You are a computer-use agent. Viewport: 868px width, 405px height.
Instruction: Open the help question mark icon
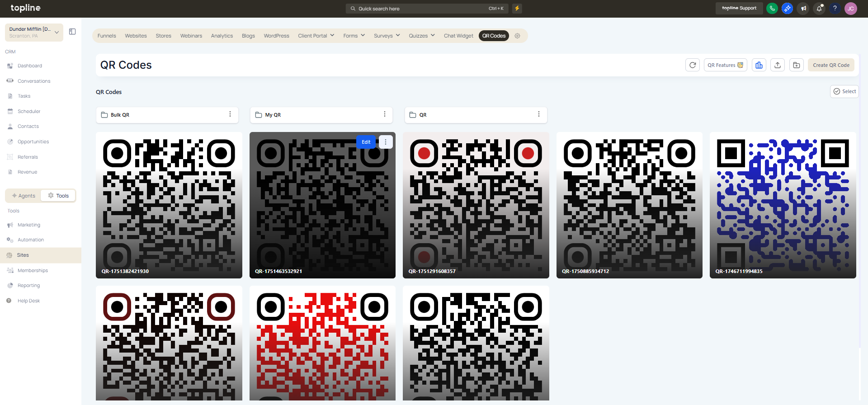(835, 8)
